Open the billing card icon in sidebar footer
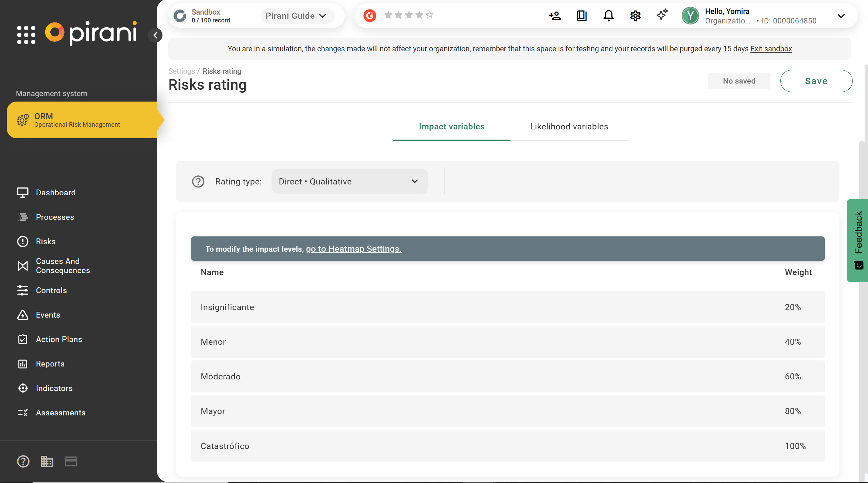 click(x=71, y=461)
